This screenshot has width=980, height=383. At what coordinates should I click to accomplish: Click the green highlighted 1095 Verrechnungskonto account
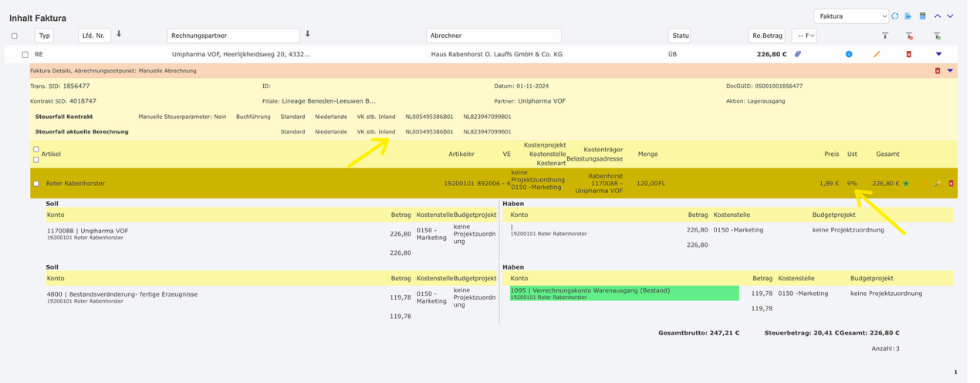[x=623, y=293]
